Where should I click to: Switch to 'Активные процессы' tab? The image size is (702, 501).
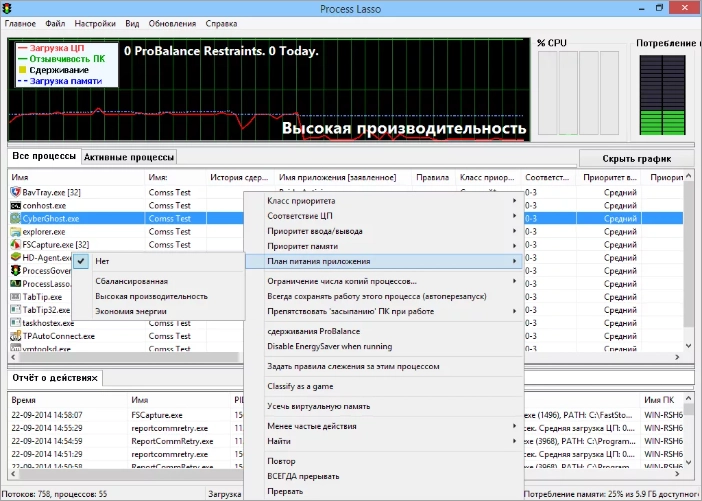129,157
